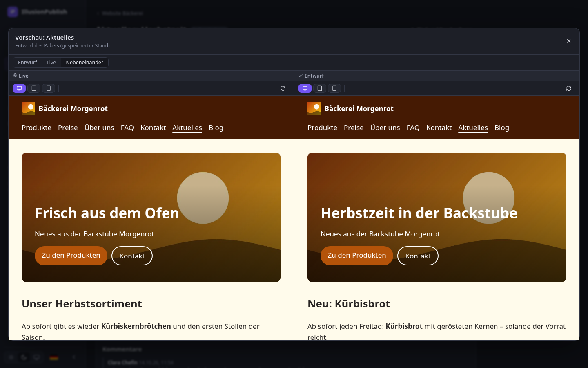Open Über uns in Entwurf pane navigation
Screen dimensions: 588x368
(385, 128)
